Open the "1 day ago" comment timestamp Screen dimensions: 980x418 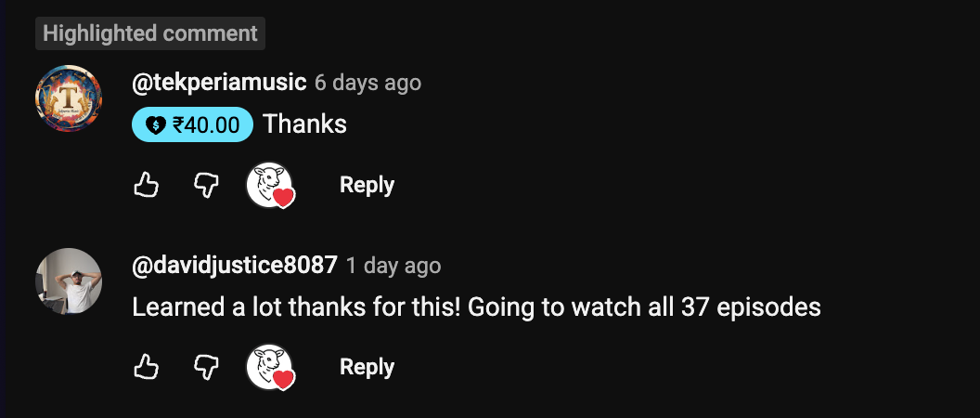[393, 266]
